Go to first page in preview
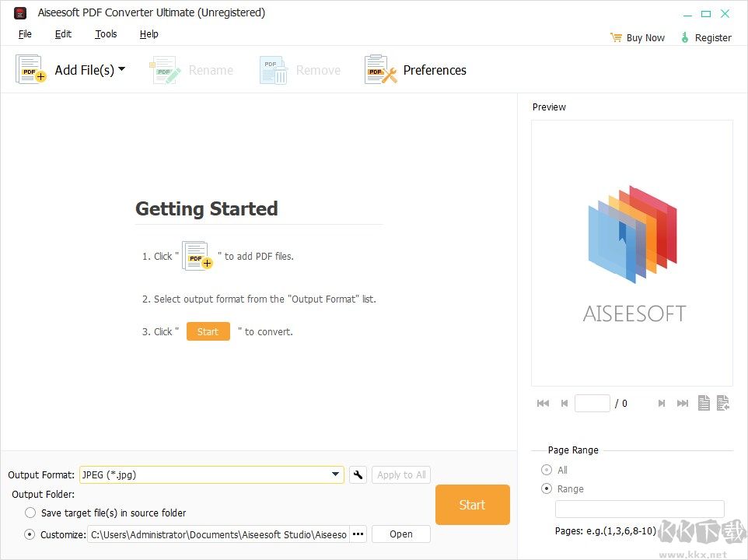The height and width of the screenshot is (560, 748). pyautogui.click(x=543, y=403)
